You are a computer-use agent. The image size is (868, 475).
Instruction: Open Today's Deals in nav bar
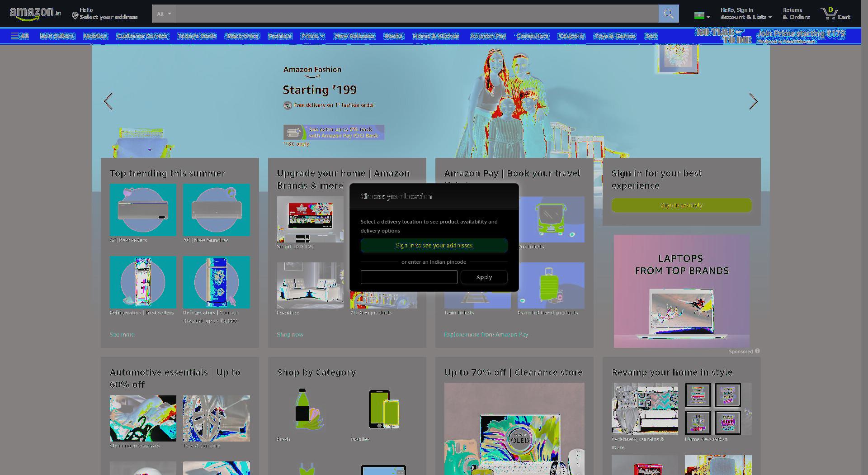[197, 36]
